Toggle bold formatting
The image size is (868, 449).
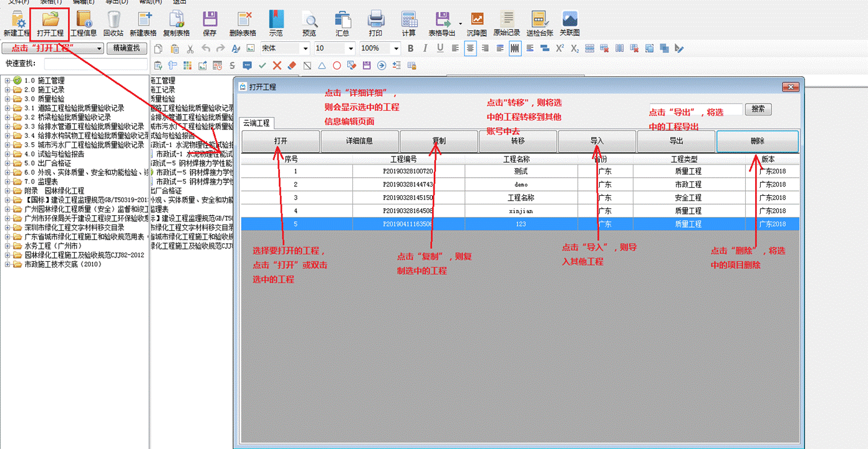pos(410,48)
